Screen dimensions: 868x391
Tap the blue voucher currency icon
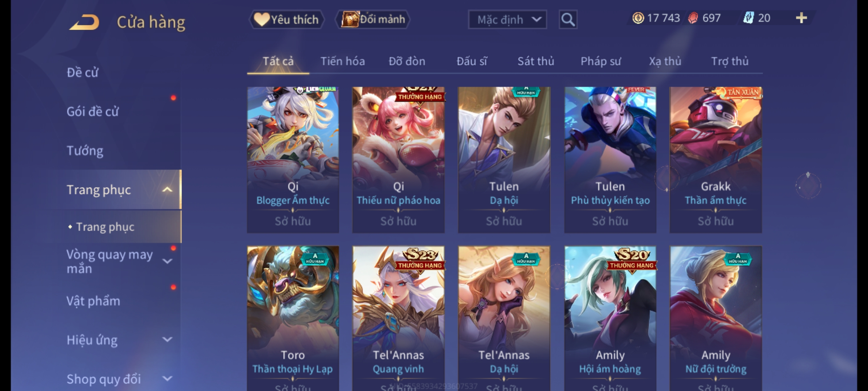pos(748,18)
